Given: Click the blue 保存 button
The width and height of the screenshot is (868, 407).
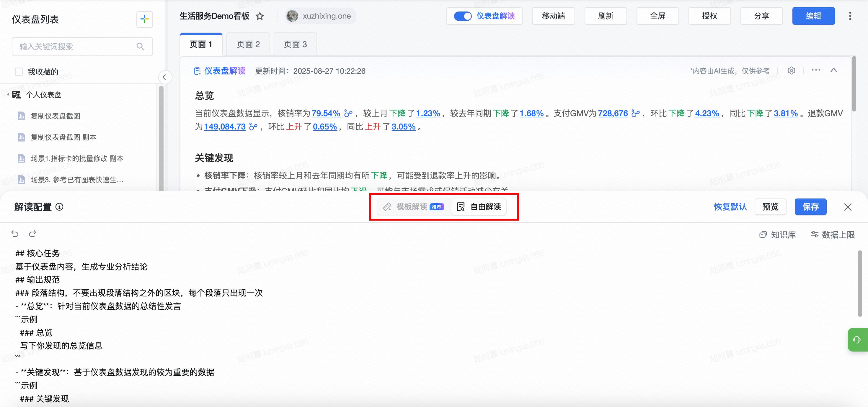Looking at the screenshot, I should pyautogui.click(x=810, y=207).
